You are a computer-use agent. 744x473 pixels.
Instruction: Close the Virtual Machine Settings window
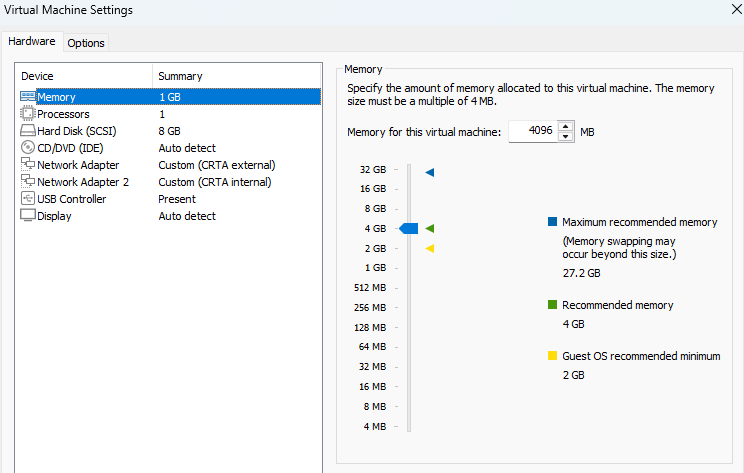click(737, 9)
